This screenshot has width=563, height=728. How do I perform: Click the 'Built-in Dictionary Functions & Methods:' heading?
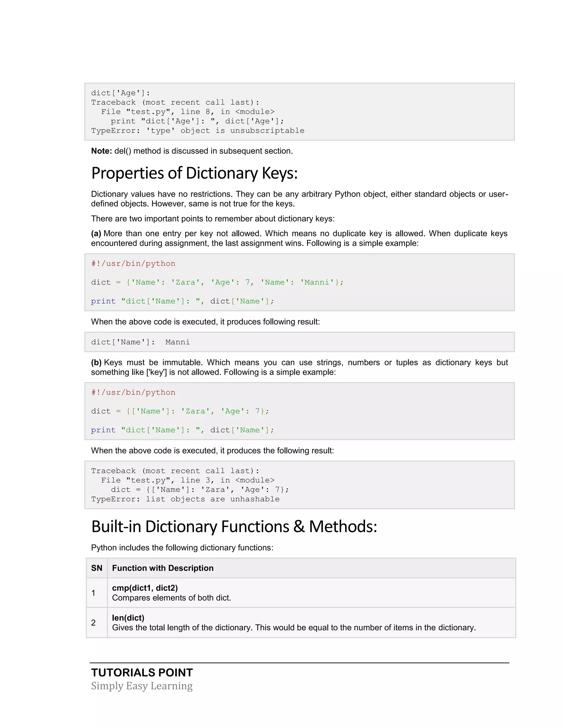[x=234, y=527]
